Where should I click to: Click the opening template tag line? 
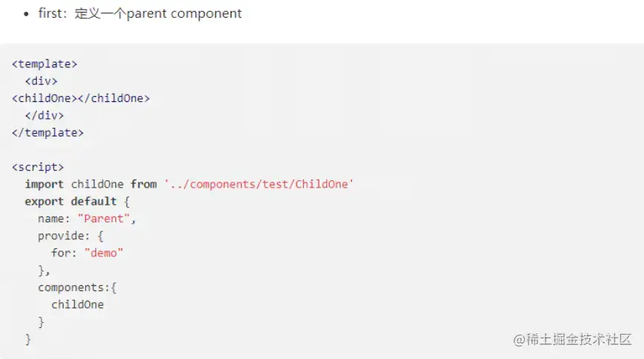click(x=44, y=64)
